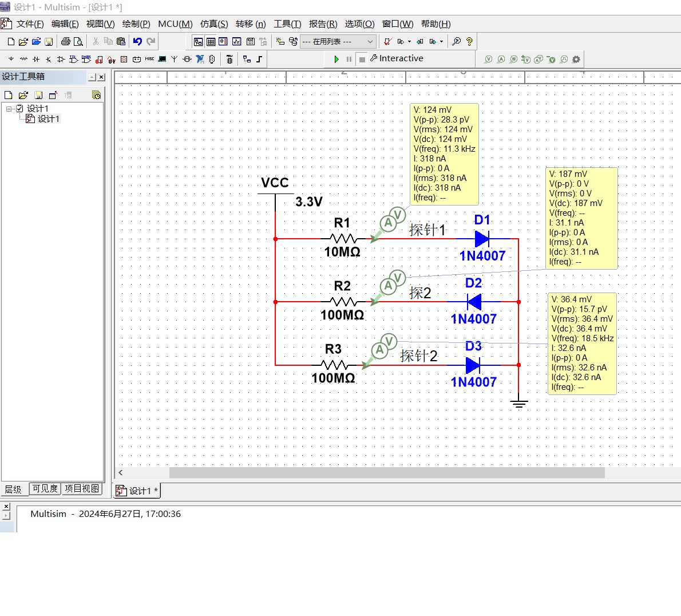The image size is (681, 616).
Task: Open a sample via the blue folder icon
Action: (x=37, y=42)
